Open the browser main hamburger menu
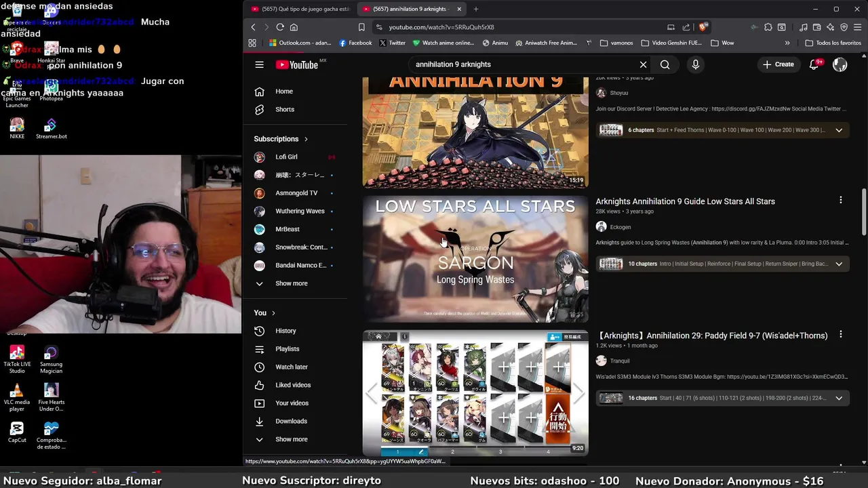This screenshot has height=488, width=868. pyautogui.click(x=858, y=27)
